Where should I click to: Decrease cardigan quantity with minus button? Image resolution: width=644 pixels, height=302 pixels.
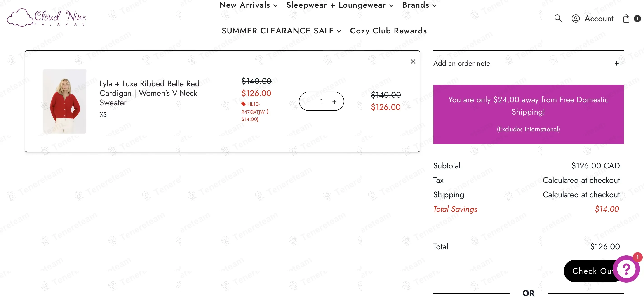308,102
